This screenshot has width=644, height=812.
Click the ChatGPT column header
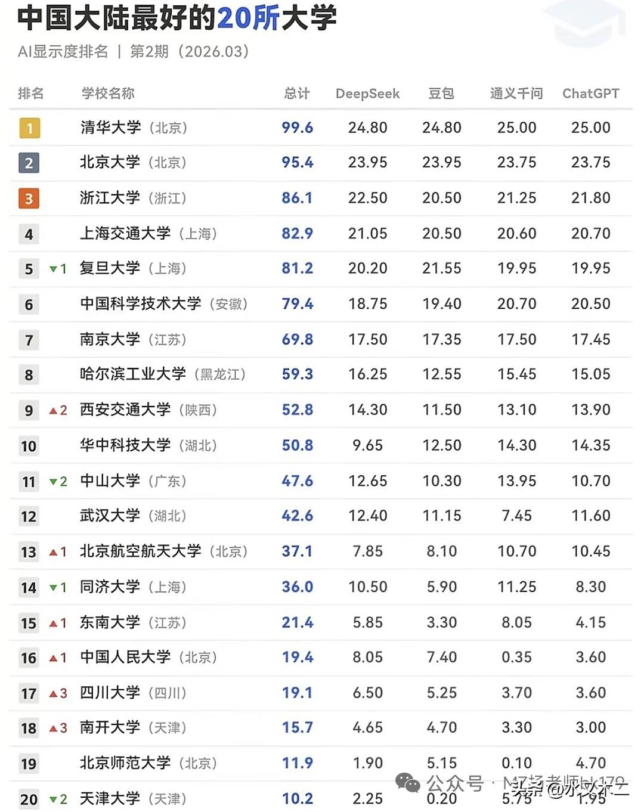591,94
